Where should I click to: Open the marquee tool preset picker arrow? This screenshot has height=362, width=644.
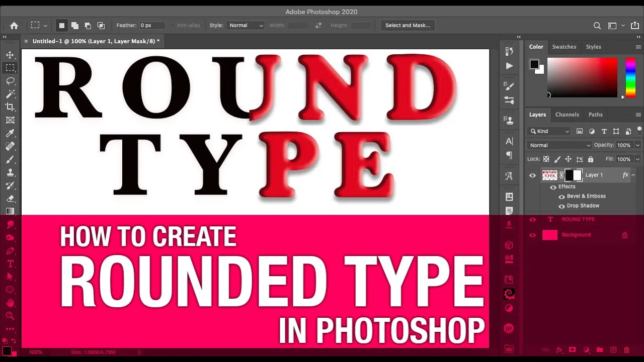45,26
